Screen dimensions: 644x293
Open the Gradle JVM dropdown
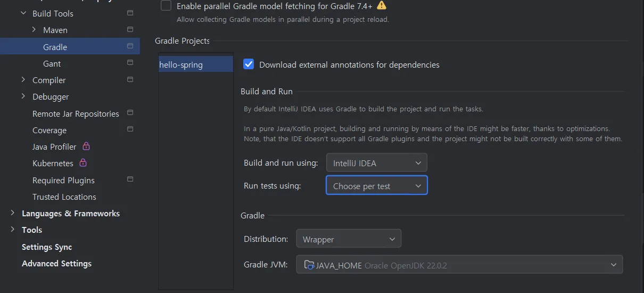459,265
